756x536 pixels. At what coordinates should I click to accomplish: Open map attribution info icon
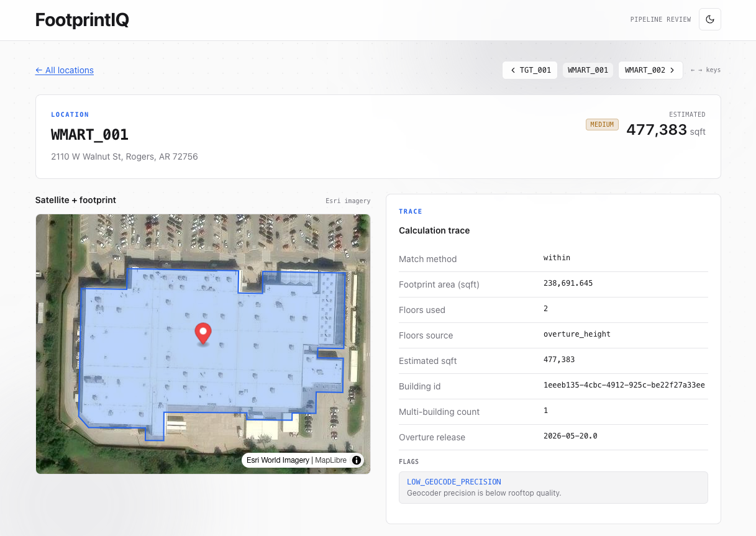[357, 460]
